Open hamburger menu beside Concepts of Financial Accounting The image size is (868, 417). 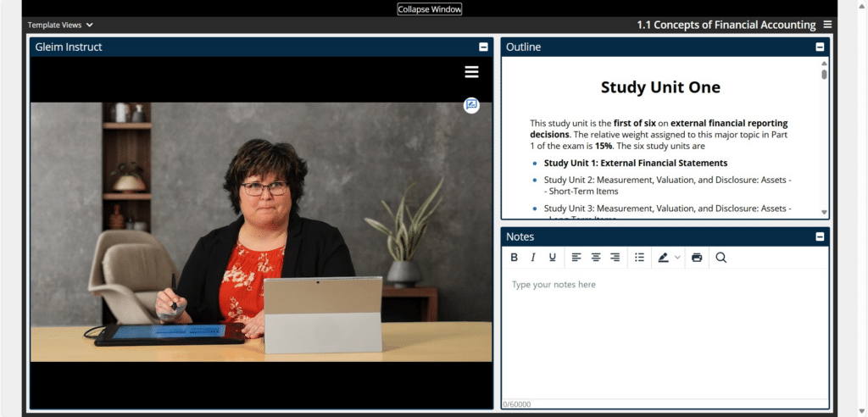827,25
